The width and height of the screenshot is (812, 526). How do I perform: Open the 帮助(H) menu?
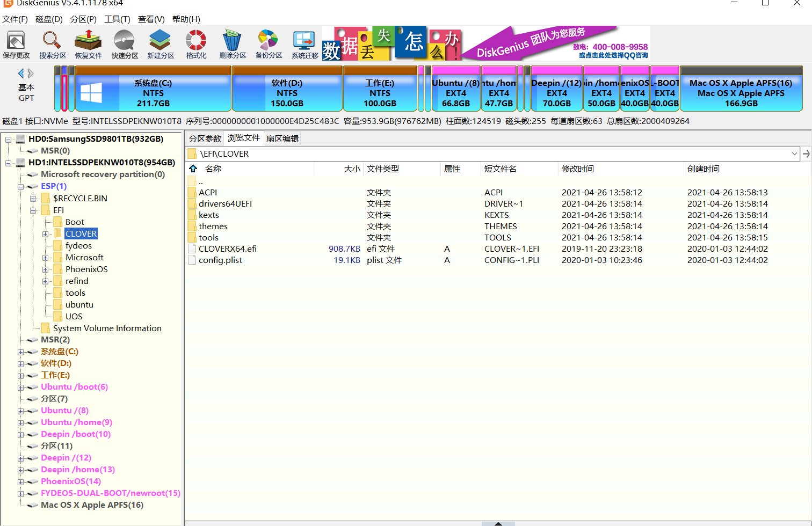pos(186,19)
